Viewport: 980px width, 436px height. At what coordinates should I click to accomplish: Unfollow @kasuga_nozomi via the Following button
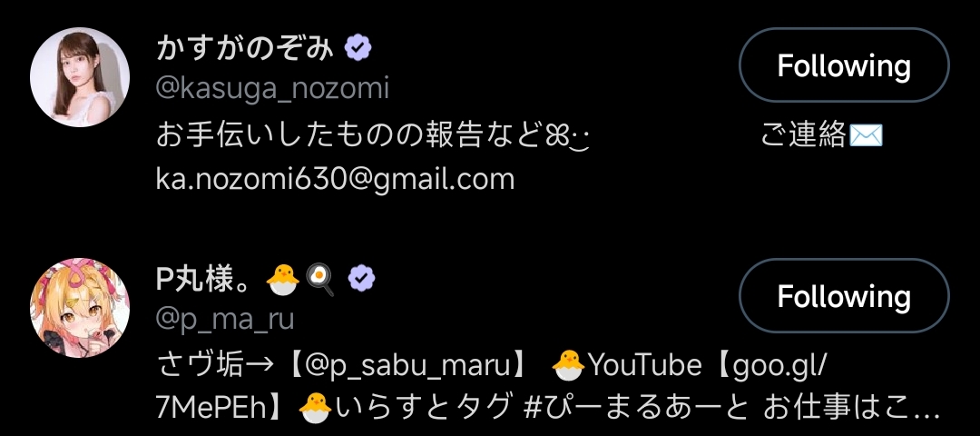(x=844, y=65)
